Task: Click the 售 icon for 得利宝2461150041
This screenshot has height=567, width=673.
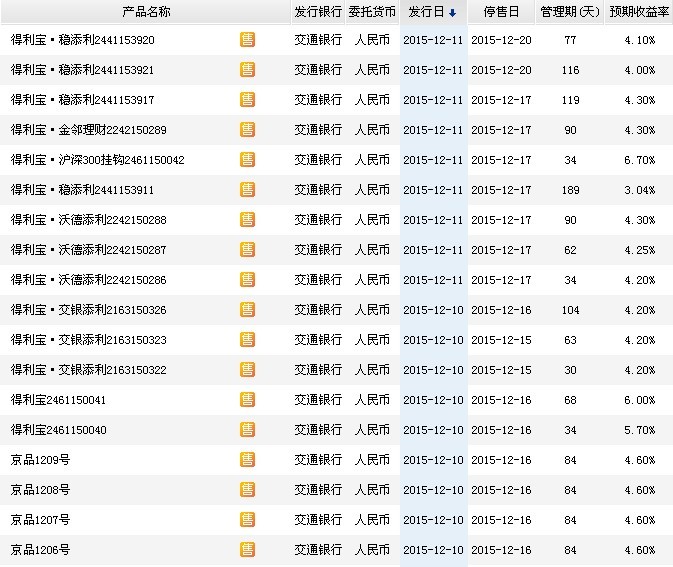Action: pos(247,400)
